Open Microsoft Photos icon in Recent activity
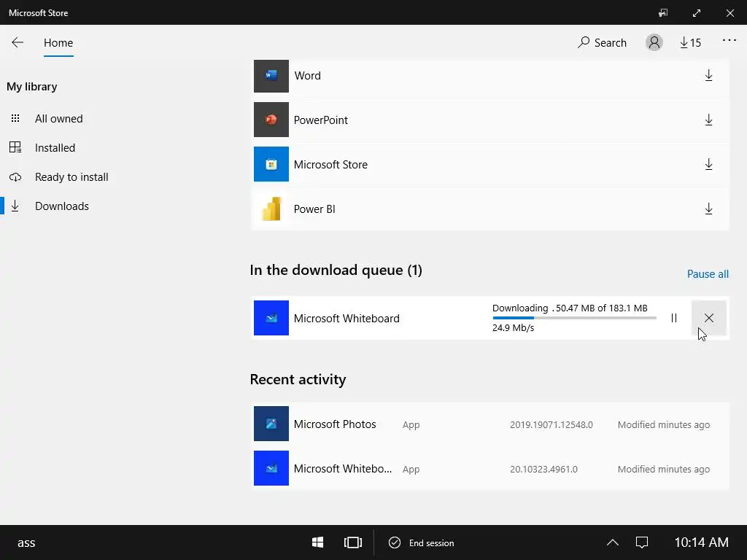The width and height of the screenshot is (747, 560). (x=271, y=424)
